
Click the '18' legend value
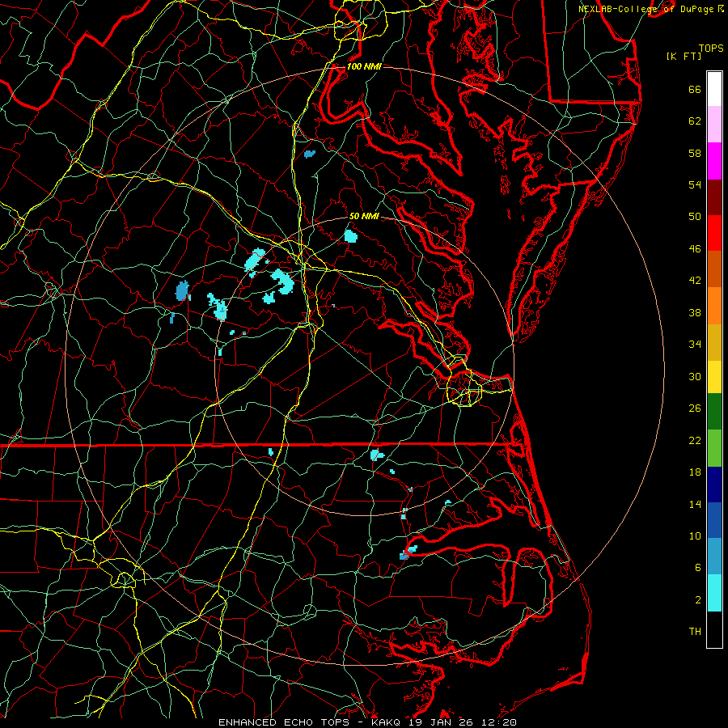point(695,472)
